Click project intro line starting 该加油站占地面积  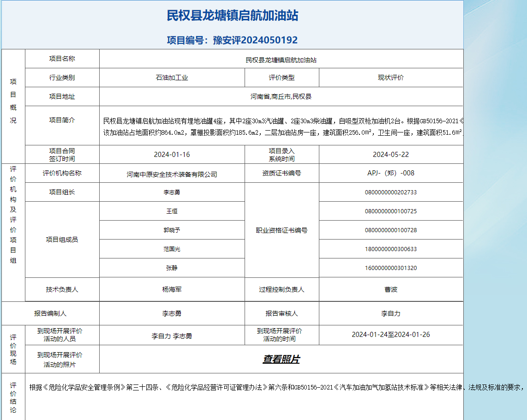[283, 133]
